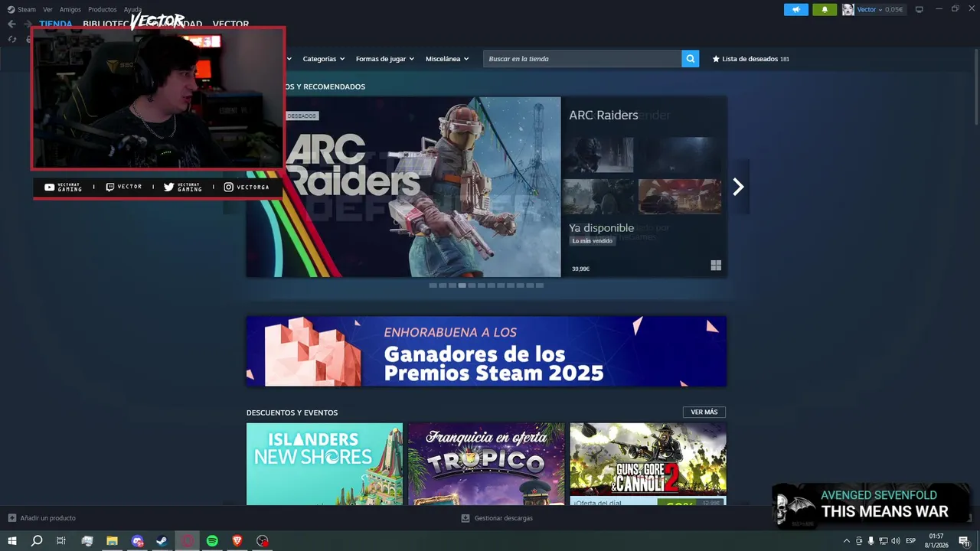Go back with the navigation arrow
The width and height of the screenshot is (980, 551).
[11, 24]
